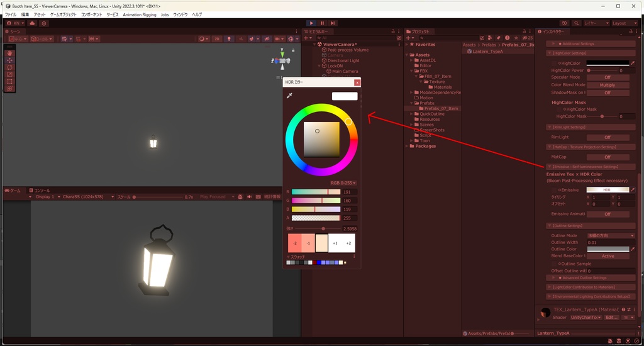Switch to the コンソール tab
This screenshot has width=644, height=346.
[x=40, y=190]
